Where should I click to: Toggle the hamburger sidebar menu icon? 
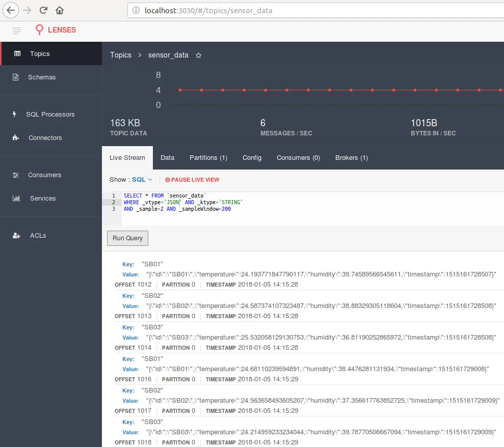coord(17,30)
